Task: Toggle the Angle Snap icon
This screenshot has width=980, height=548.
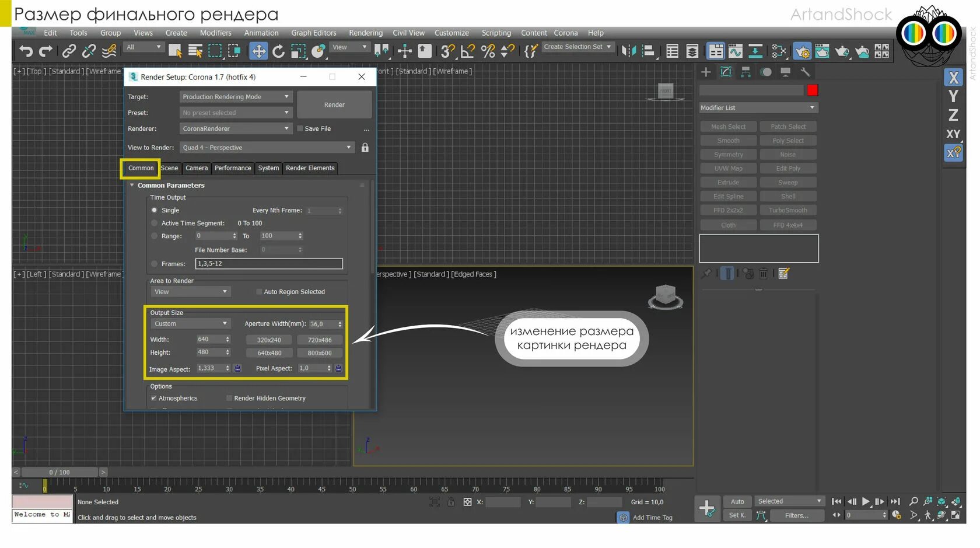Action: pos(468,51)
